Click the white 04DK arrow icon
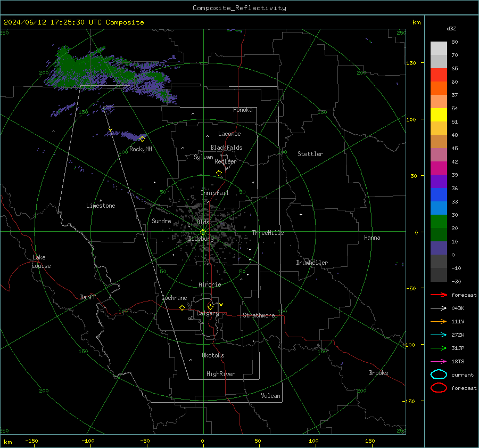This screenshot has width=479, height=448. pos(439,308)
